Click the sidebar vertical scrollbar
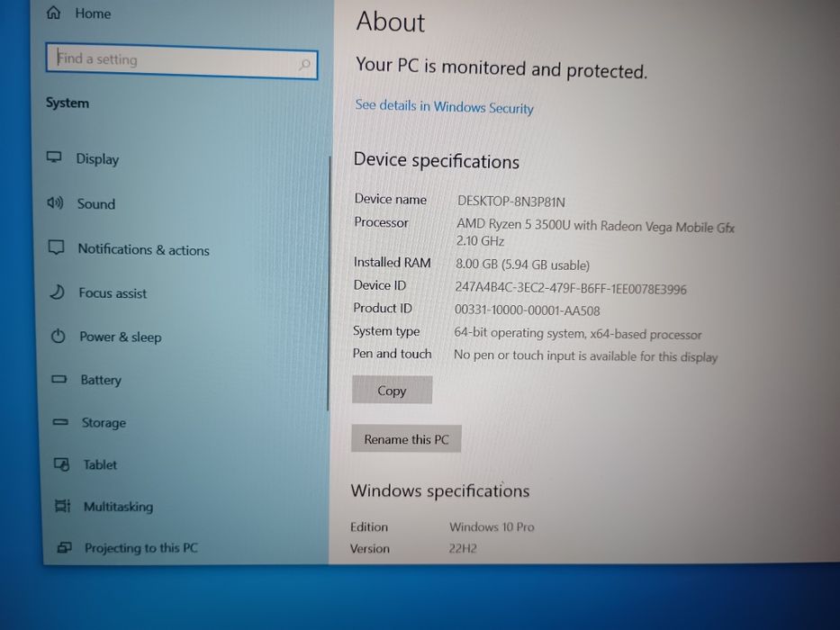This screenshot has width=840, height=630. coord(329,283)
